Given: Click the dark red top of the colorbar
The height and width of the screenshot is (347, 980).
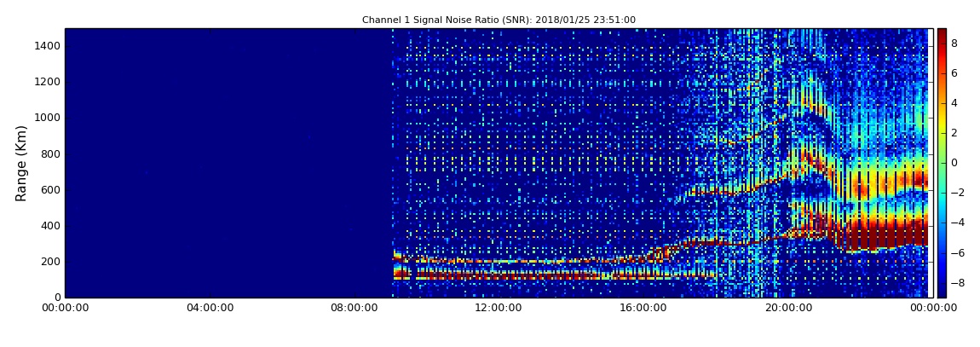Looking at the screenshot, I should pos(942,34).
